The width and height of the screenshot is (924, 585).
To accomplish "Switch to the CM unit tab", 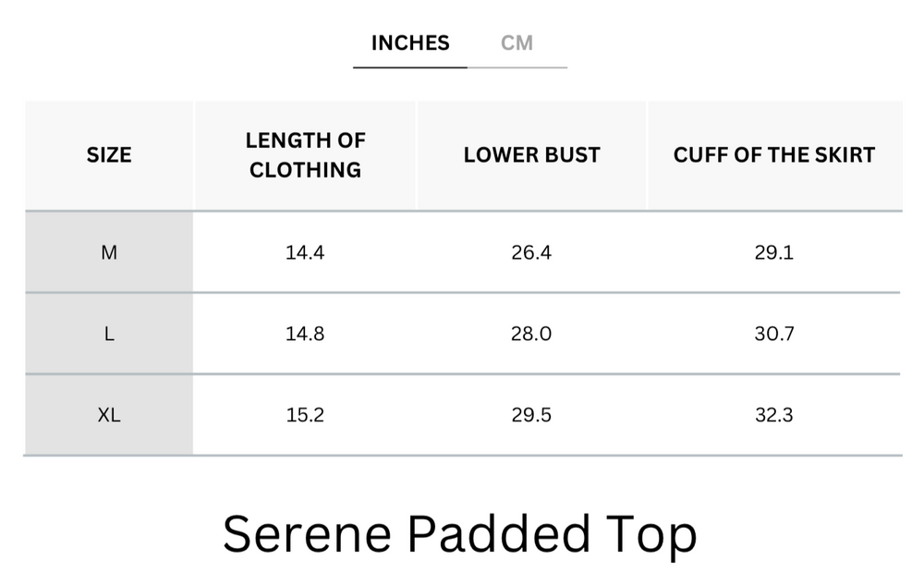I will [x=517, y=42].
